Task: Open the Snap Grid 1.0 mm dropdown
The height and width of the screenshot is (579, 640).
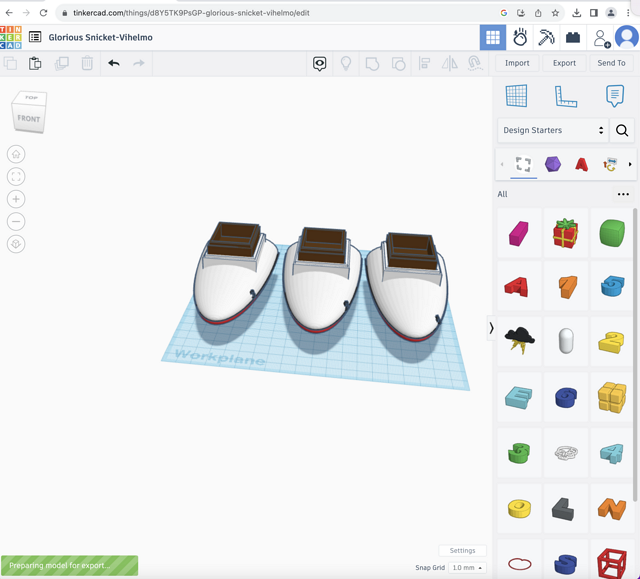Action: click(x=467, y=568)
